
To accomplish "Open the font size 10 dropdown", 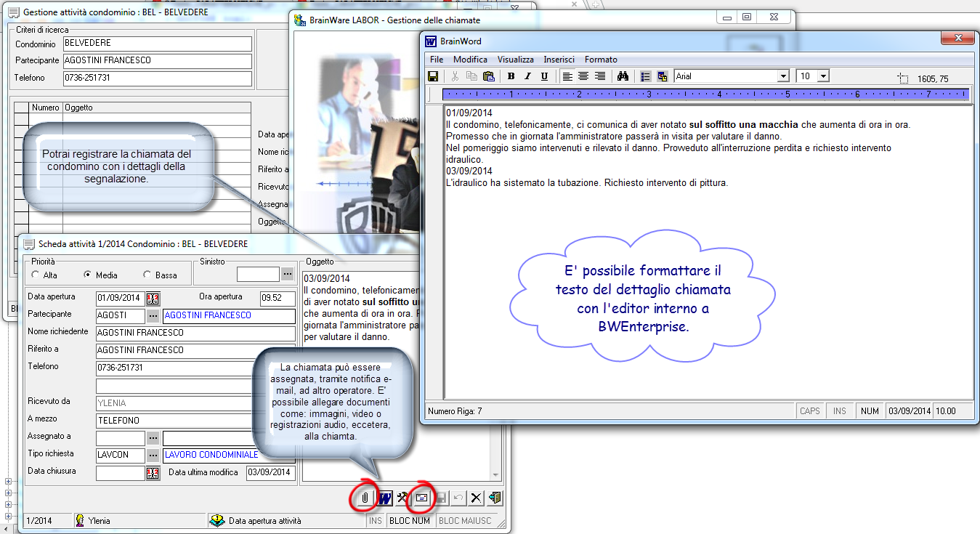I will [823, 76].
